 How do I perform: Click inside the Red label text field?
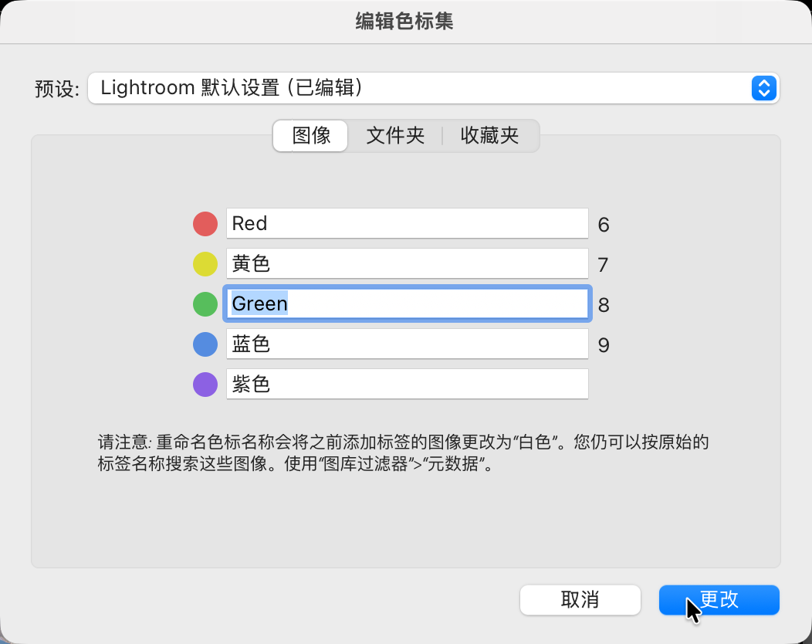[x=407, y=224]
